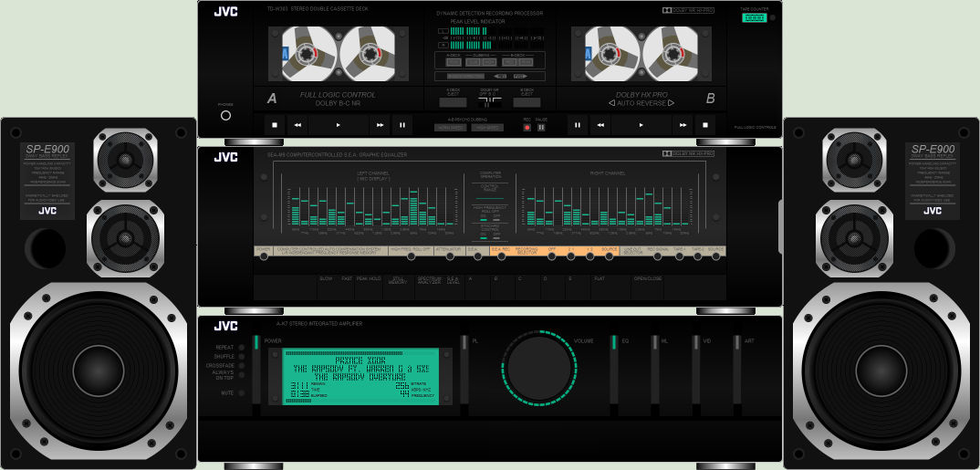Rewind the tape on deck B
Screen dimensions: 980x470
pyautogui.click(x=600, y=125)
